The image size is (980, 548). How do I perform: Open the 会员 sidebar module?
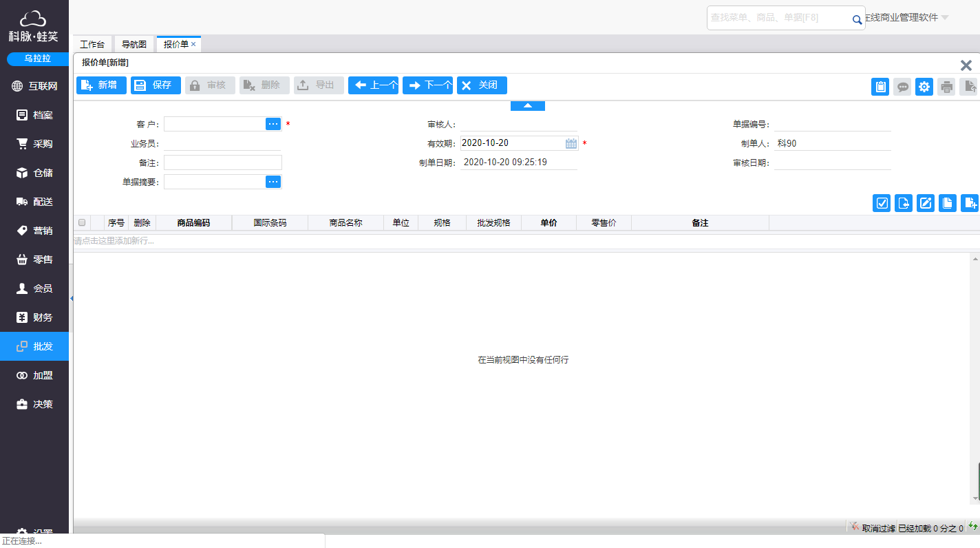[x=34, y=288]
